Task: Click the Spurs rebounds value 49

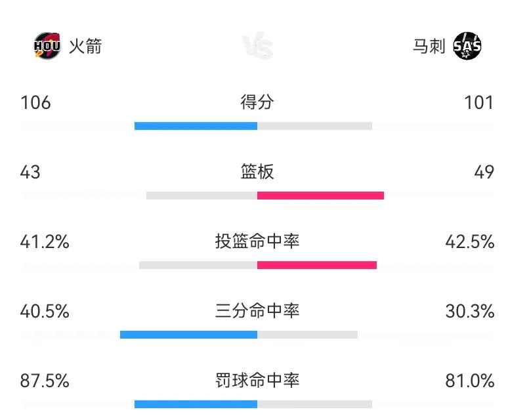Action: (484, 172)
